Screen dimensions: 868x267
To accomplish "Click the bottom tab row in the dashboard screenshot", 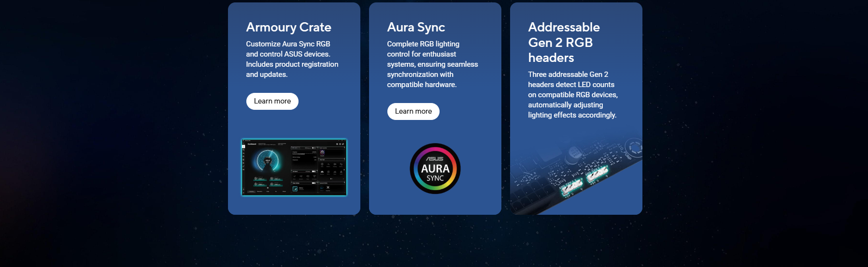I will (x=268, y=192).
